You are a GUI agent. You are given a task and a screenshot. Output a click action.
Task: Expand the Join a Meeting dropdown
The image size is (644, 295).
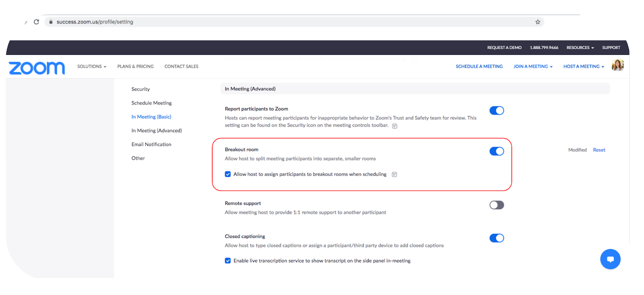coord(533,66)
